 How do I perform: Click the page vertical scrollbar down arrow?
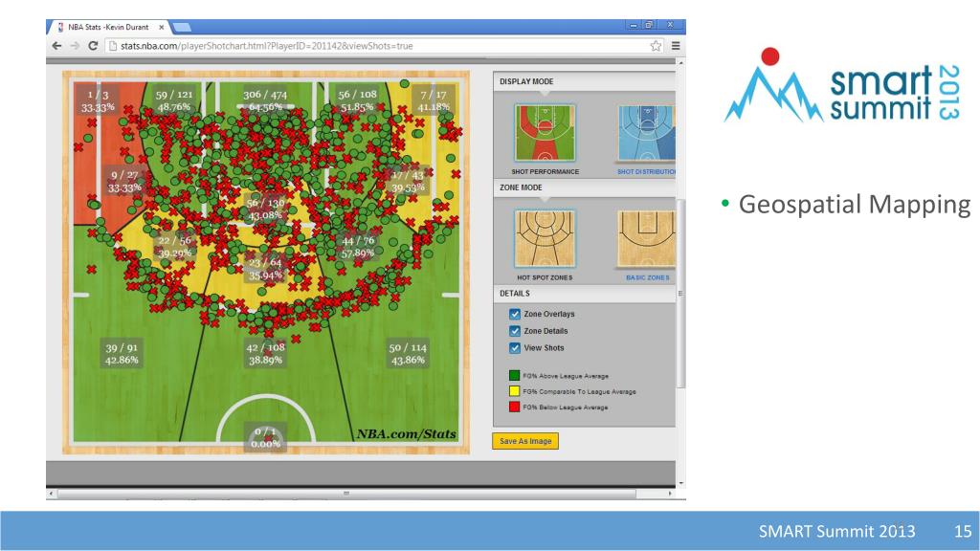click(680, 483)
